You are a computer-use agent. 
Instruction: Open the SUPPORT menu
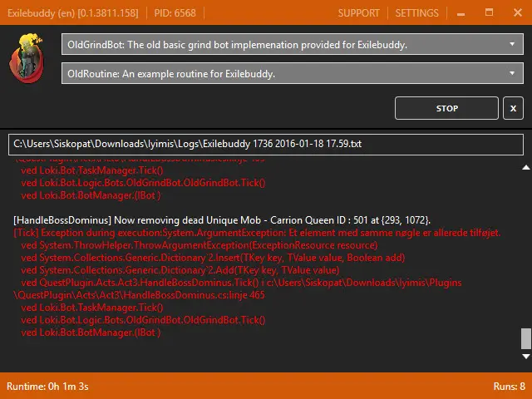pos(358,13)
